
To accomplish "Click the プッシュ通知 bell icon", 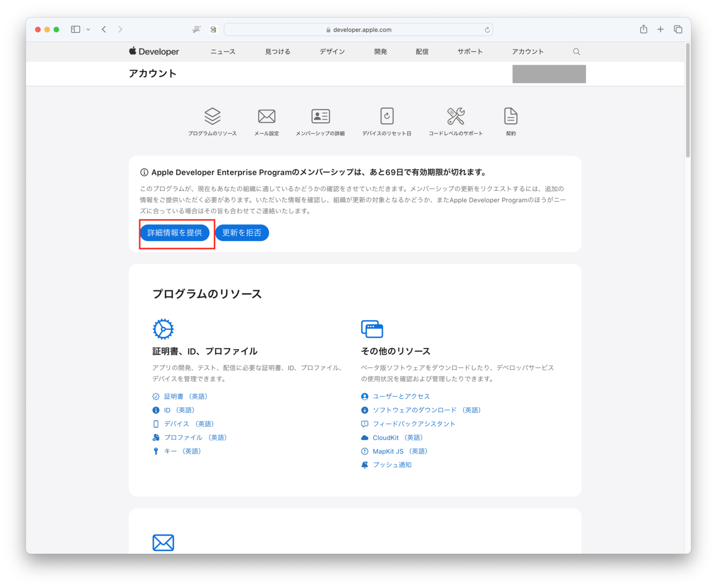I will pyautogui.click(x=364, y=464).
